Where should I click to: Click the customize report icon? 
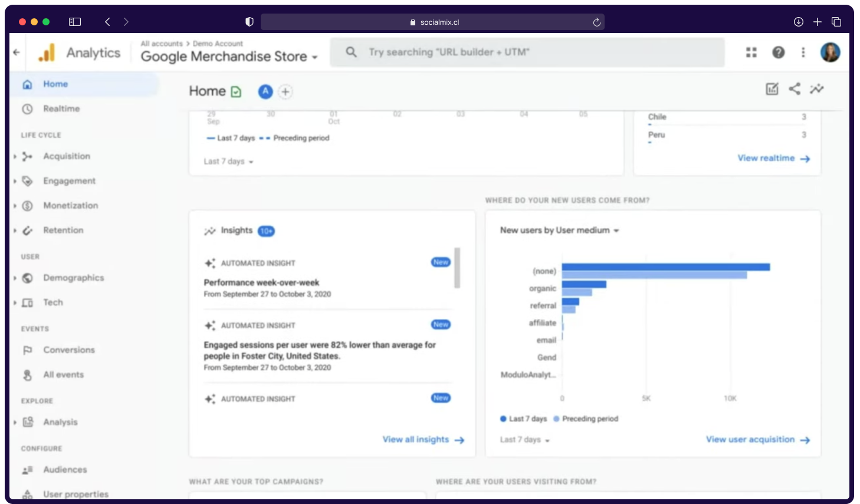[x=772, y=89]
